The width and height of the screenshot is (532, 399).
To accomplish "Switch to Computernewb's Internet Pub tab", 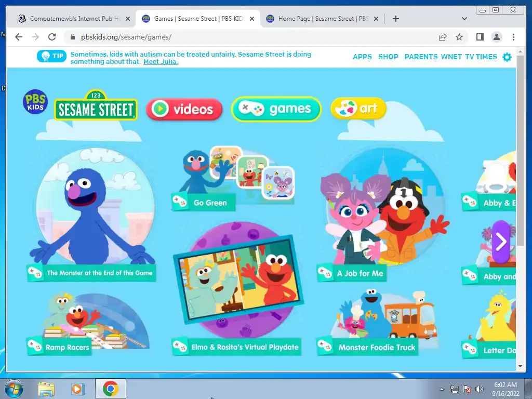I will [74, 19].
